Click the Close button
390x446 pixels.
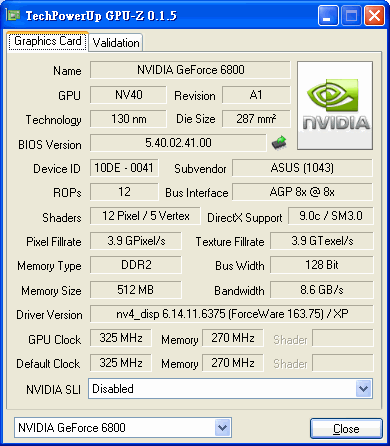[346, 429]
